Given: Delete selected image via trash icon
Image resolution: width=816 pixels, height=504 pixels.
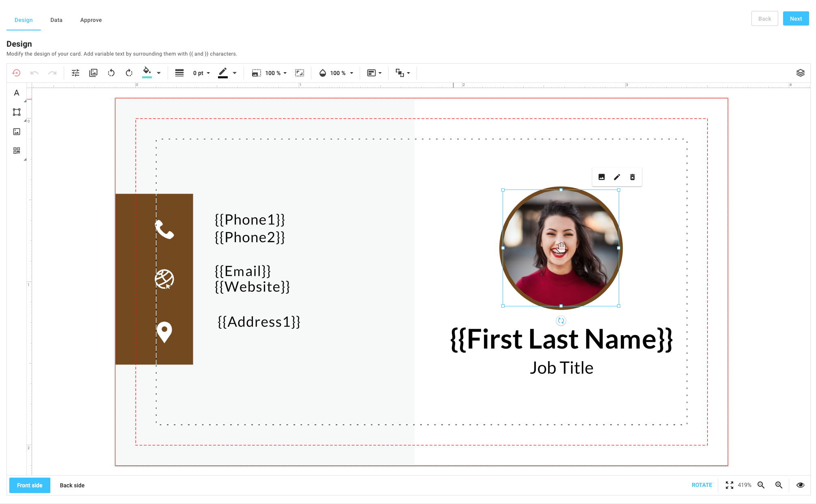Looking at the screenshot, I should point(632,177).
